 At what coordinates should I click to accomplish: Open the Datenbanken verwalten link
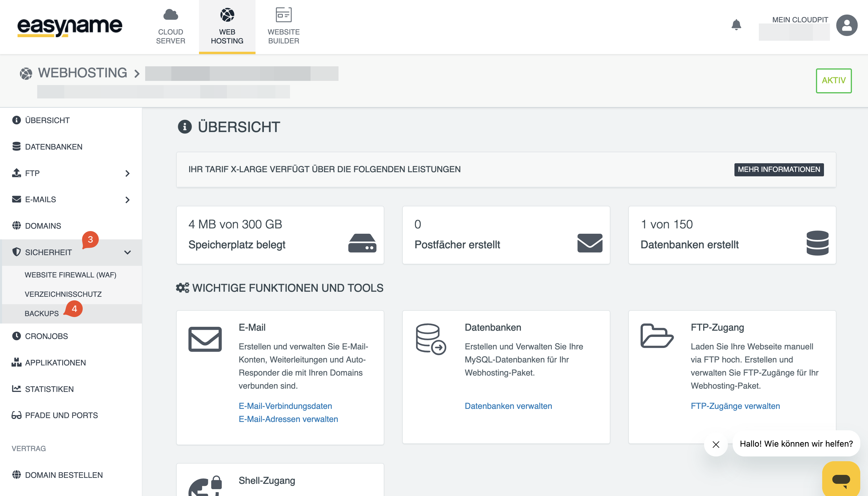coord(508,406)
